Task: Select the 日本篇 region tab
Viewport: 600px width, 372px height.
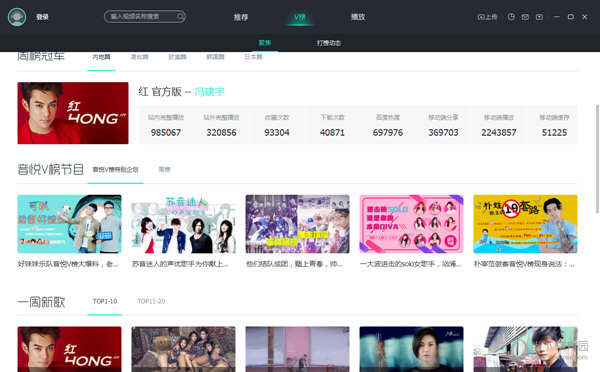Action: (253, 57)
